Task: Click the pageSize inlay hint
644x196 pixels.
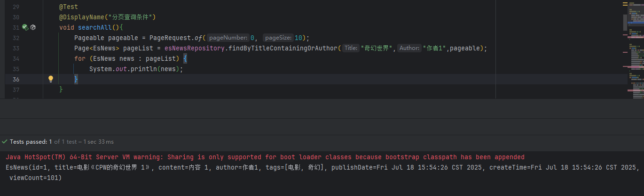Action: (x=278, y=38)
